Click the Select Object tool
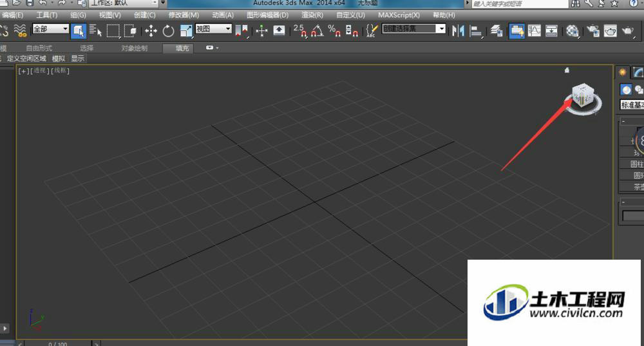Screen dimensions: 644x346 [79, 31]
